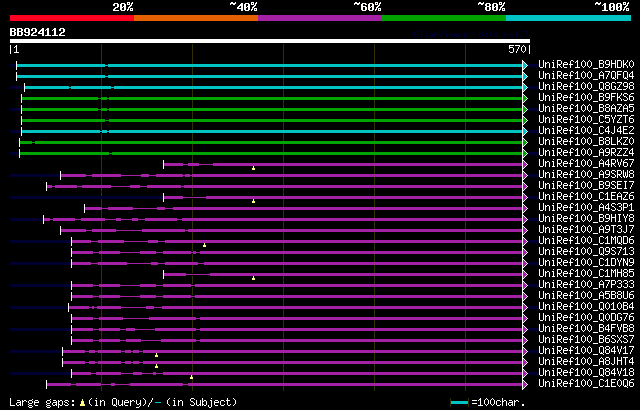The width and height of the screenshot is (640, 410).
Task: Select the UniRef100_C1DYN9 label
Action: 586,263
